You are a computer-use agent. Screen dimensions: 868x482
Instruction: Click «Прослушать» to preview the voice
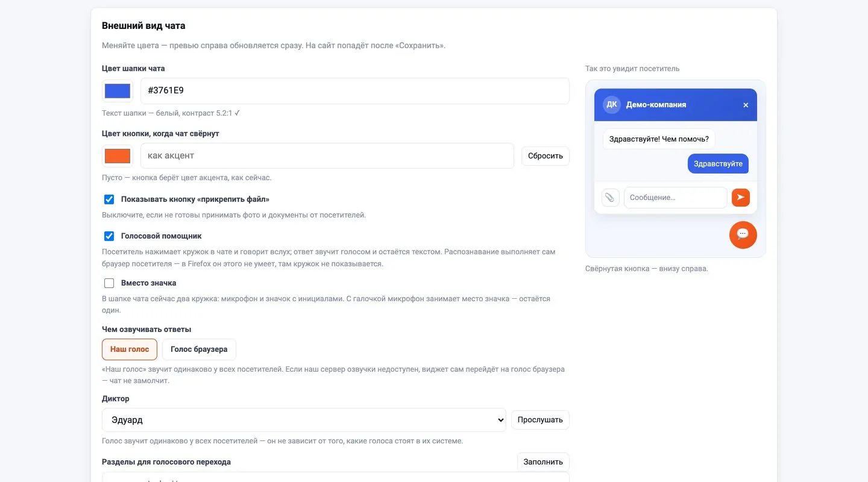pyautogui.click(x=540, y=420)
